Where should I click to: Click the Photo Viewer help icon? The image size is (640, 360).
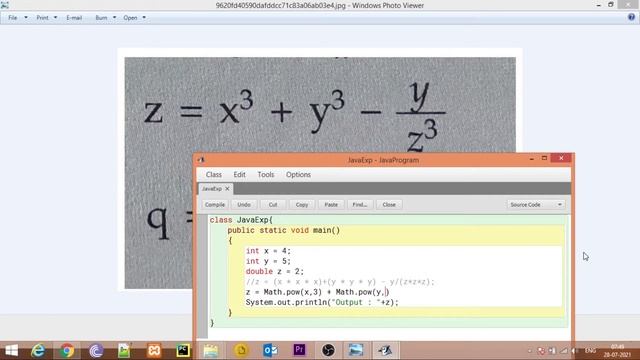(631, 17)
